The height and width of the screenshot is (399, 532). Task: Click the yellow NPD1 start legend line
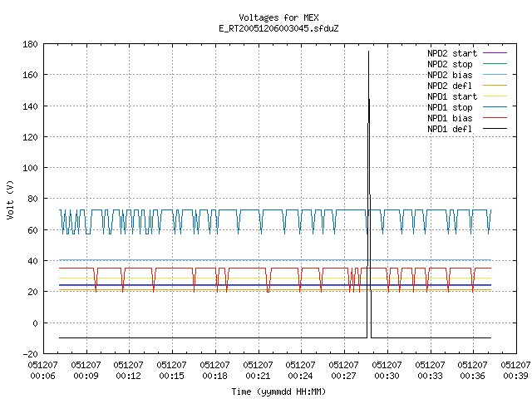point(495,96)
